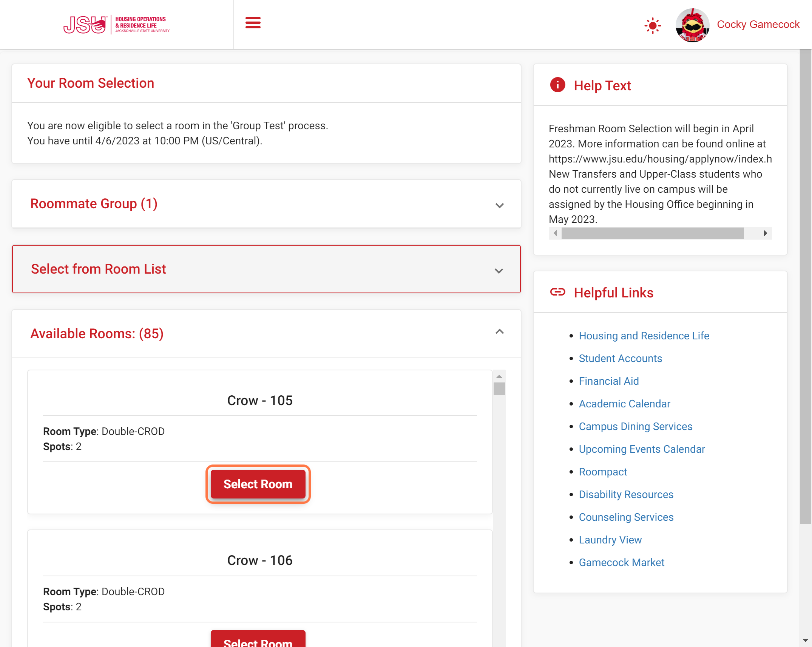Click the Select from Room List heading
This screenshot has height=647, width=812.
[98, 269]
